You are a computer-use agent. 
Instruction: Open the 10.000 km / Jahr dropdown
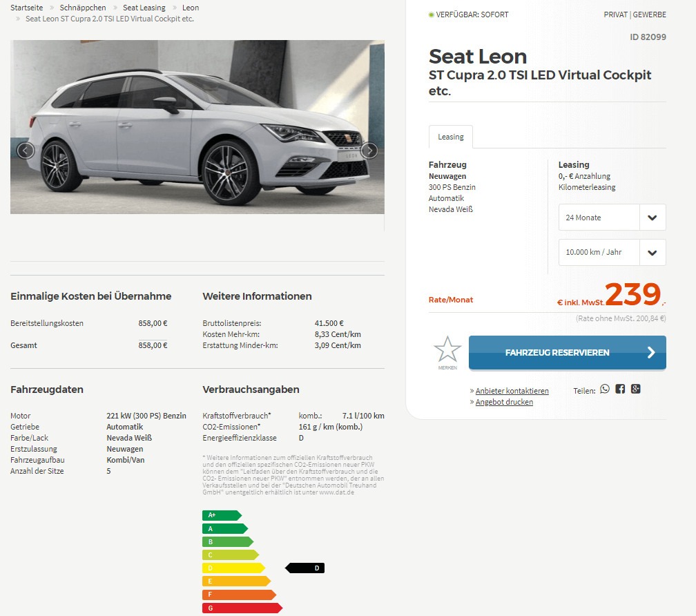pos(612,253)
